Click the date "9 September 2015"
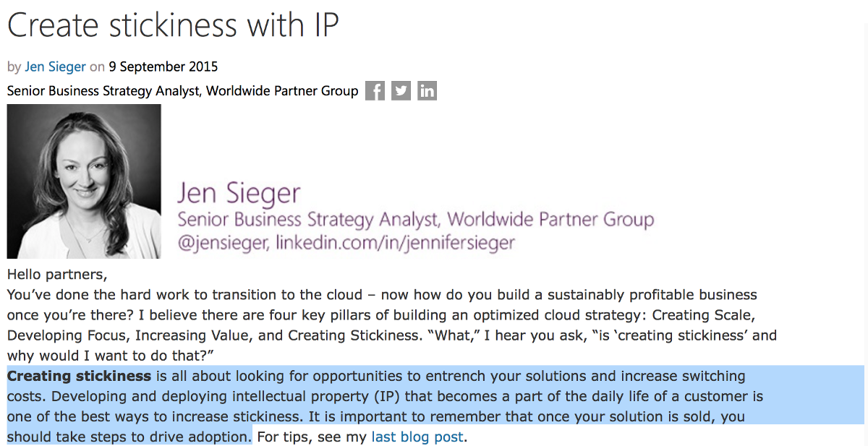Screen dimensions: 868x446 click(x=163, y=67)
